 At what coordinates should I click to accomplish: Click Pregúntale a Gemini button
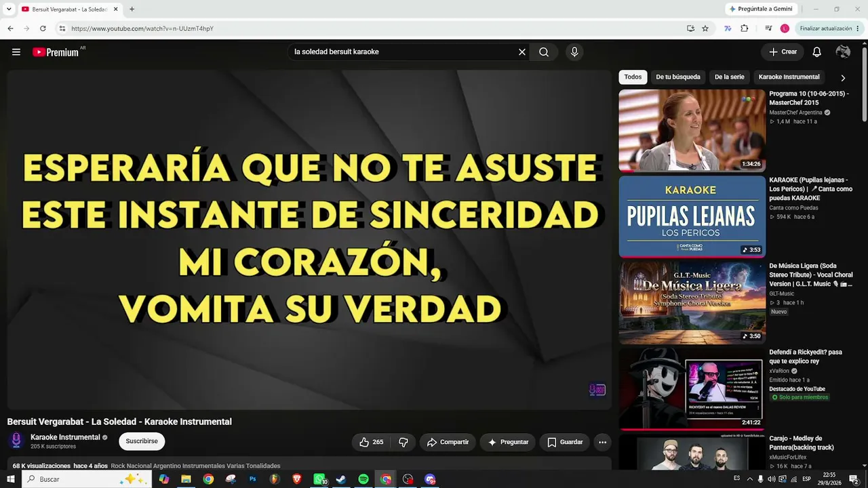tap(760, 9)
